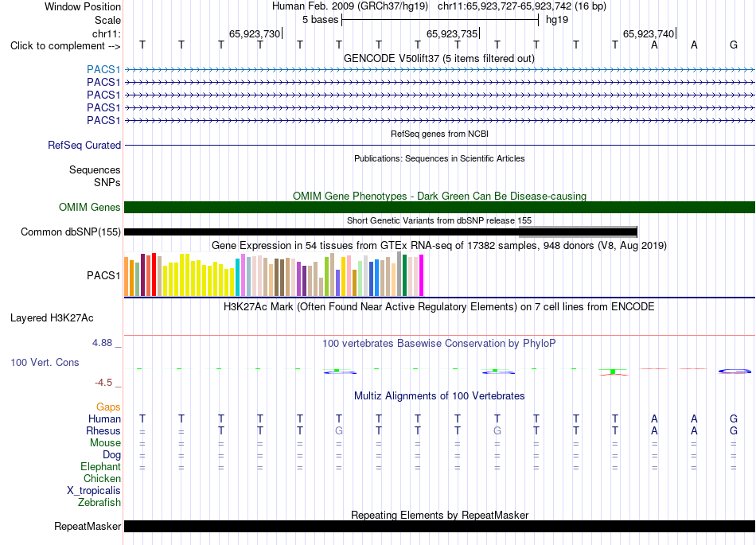Click the 'Human' alignment row label
The height and width of the screenshot is (545, 756).
104,418
